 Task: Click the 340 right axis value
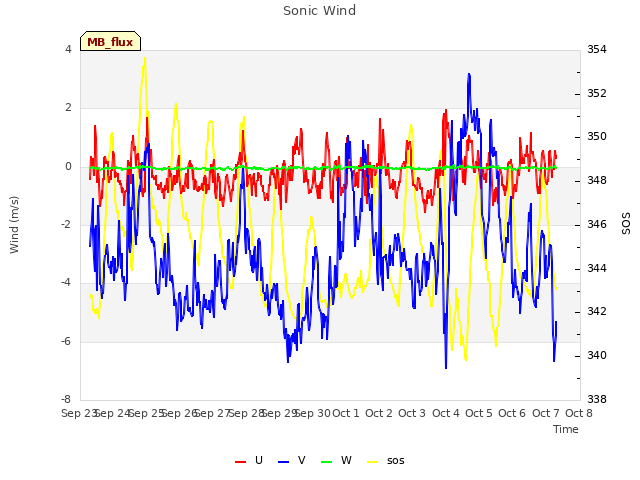pos(597,356)
